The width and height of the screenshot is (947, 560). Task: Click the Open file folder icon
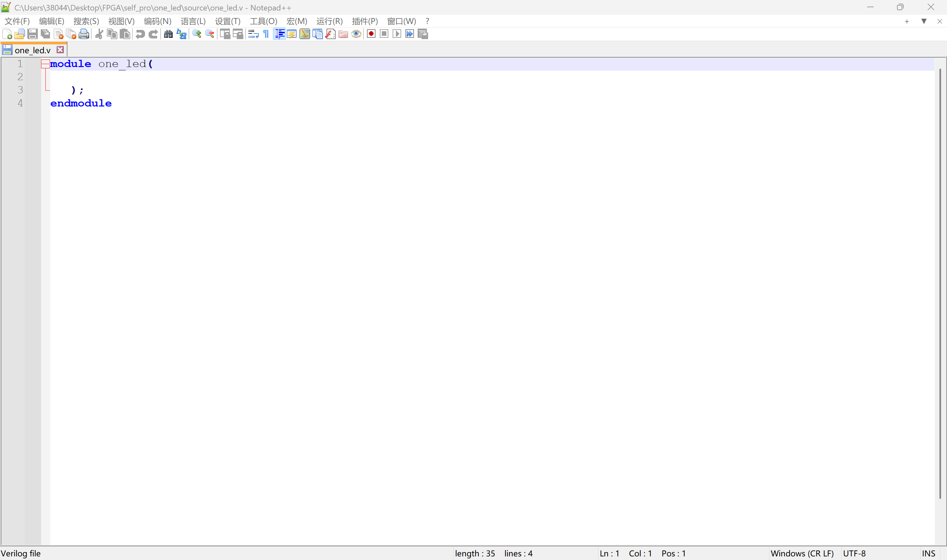[20, 34]
